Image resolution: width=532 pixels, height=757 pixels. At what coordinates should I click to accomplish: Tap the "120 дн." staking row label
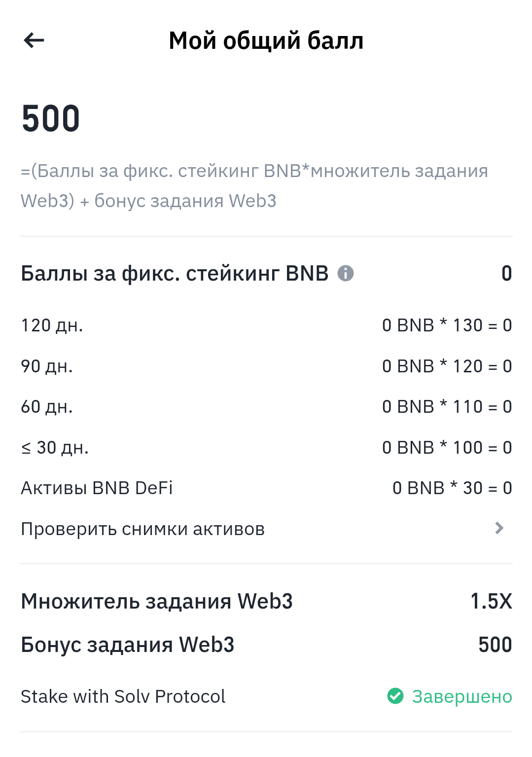[x=52, y=325]
